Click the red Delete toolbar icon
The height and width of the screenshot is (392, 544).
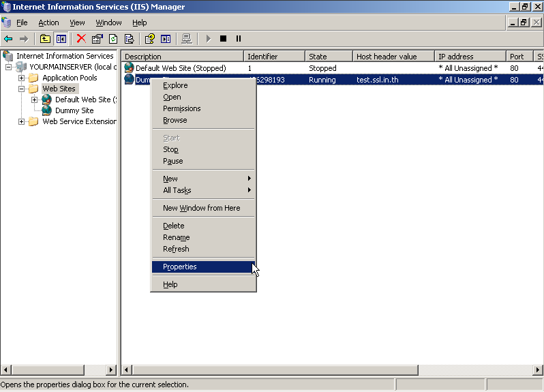click(81, 39)
